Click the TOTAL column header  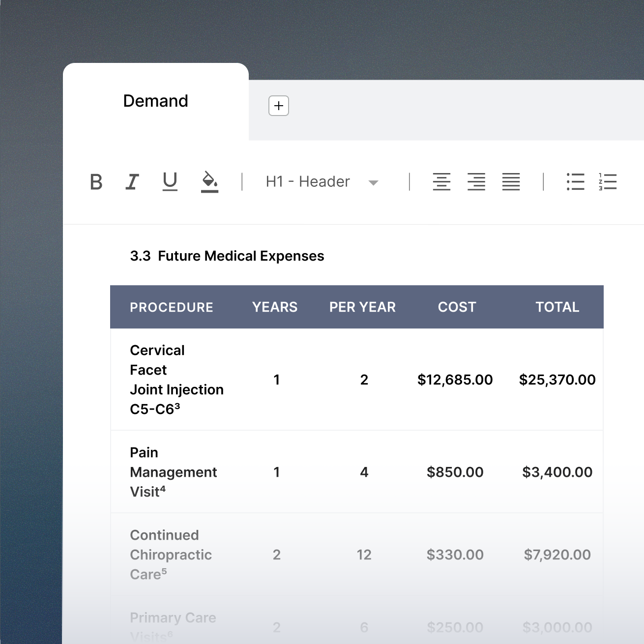pos(557,307)
